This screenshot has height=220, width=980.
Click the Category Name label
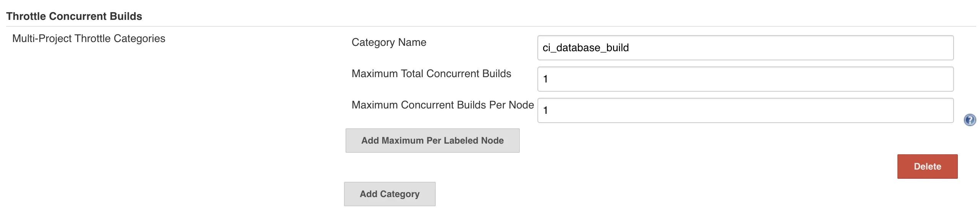pos(389,42)
